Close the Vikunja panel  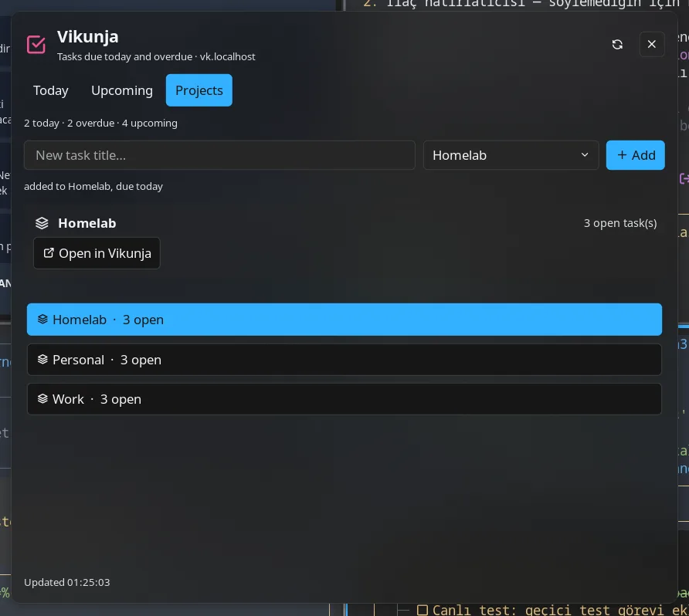[x=652, y=44]
